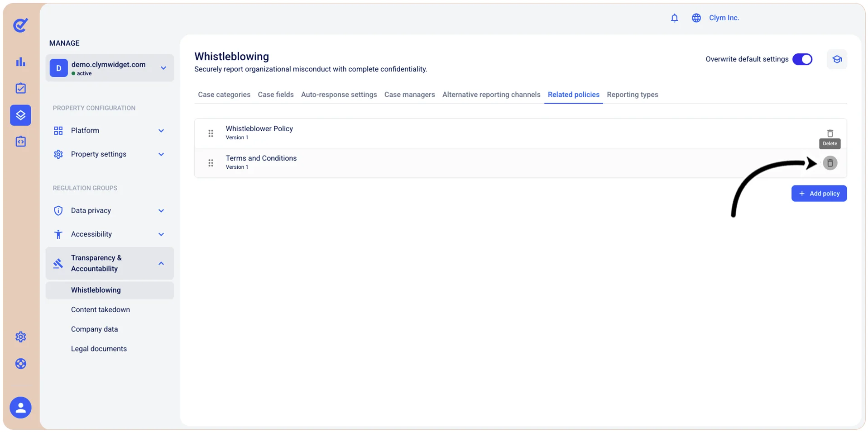Open Legal documents in sidebar
The width and height of the screenshot is (868, 432).
tap(99, 349)
